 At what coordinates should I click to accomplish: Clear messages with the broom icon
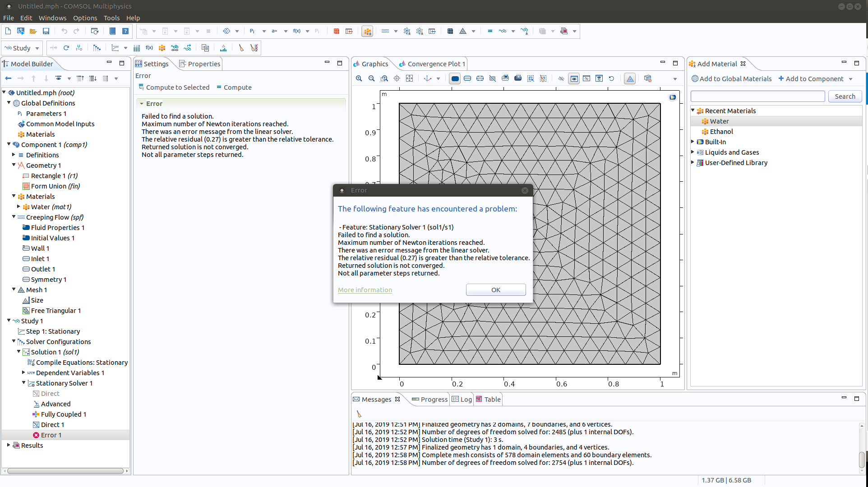pos(359,414)
